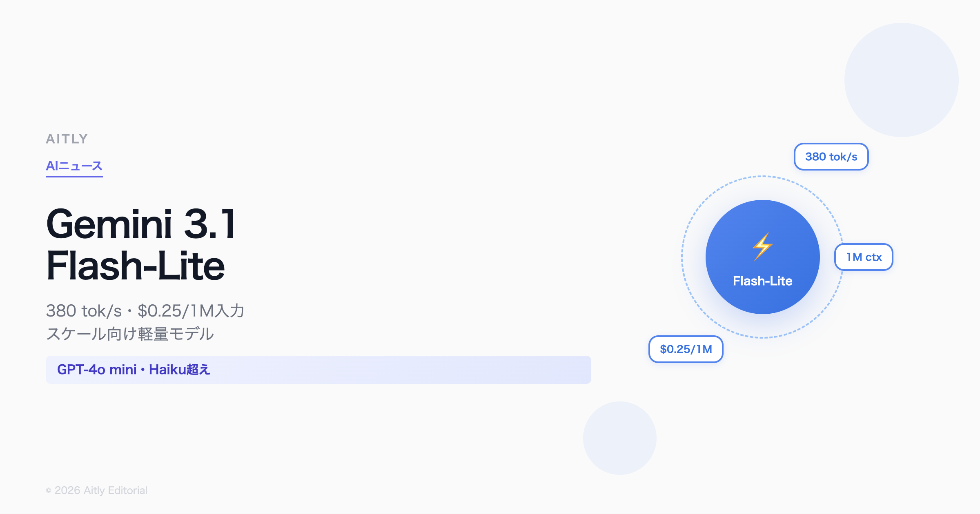Click "$0.25/1M入力" in the gray subtitle
This screenshot has width=980, height=514.
191,311
